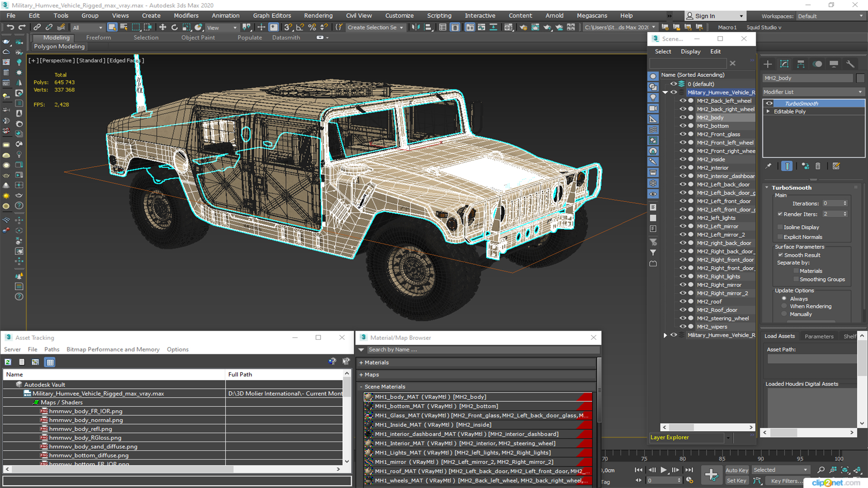Viewport: 868px width, 488px height.
Task: Switch Asset Tracking to table view icon
Action: [50, 362]
